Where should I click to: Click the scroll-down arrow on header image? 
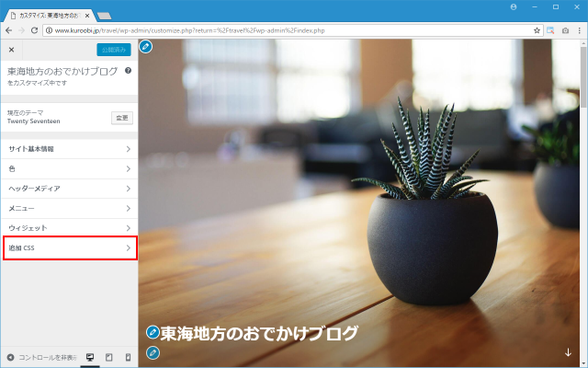[x=568, y=351]
